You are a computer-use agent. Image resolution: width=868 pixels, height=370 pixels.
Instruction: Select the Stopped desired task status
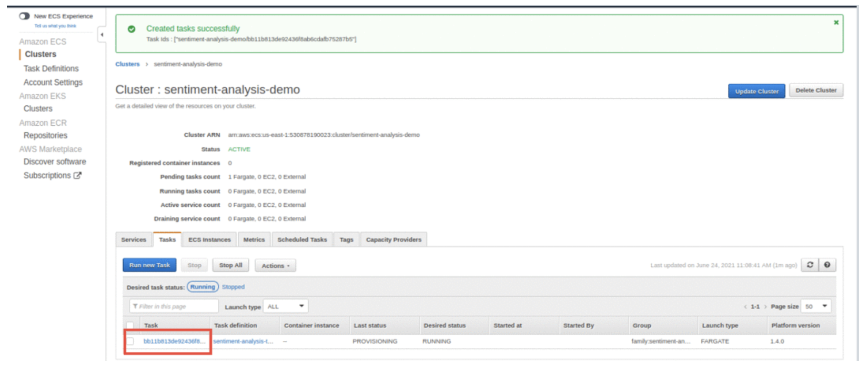tap(233, 287)
